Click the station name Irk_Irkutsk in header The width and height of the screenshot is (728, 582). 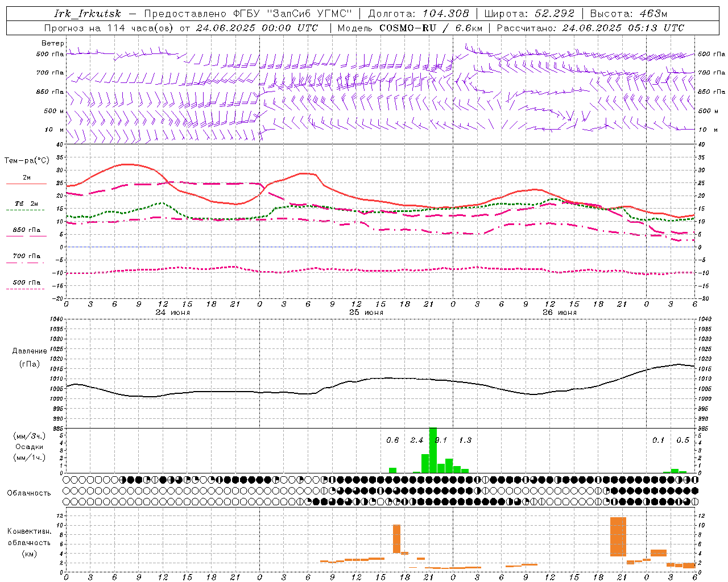click(x=88, y=14)
